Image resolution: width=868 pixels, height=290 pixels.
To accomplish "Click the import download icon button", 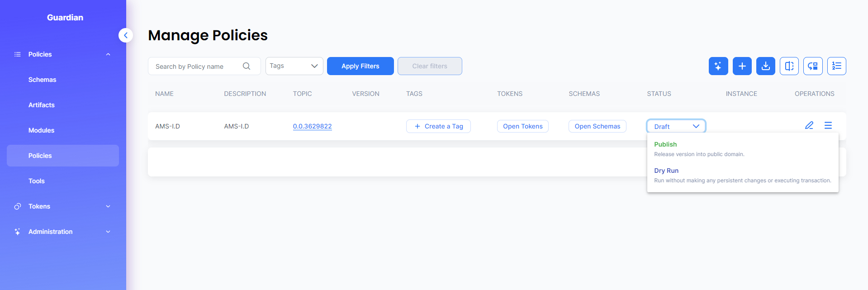I will pyautogui.click(x=766, y=66).
